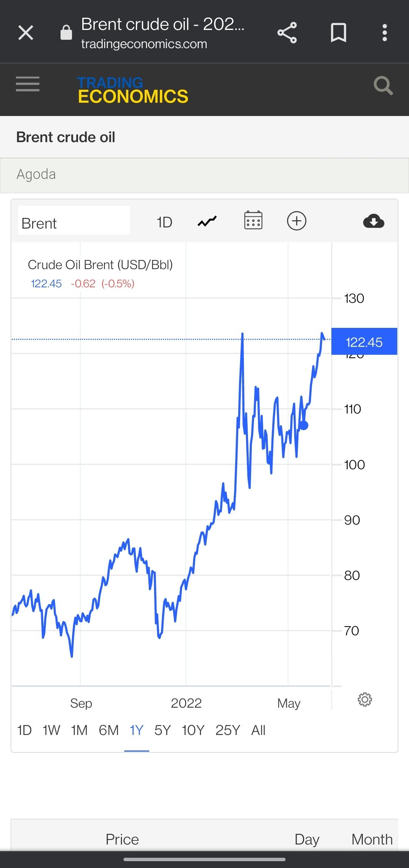
Task: Share this page via share icon
Action: [x=287, y=33]
